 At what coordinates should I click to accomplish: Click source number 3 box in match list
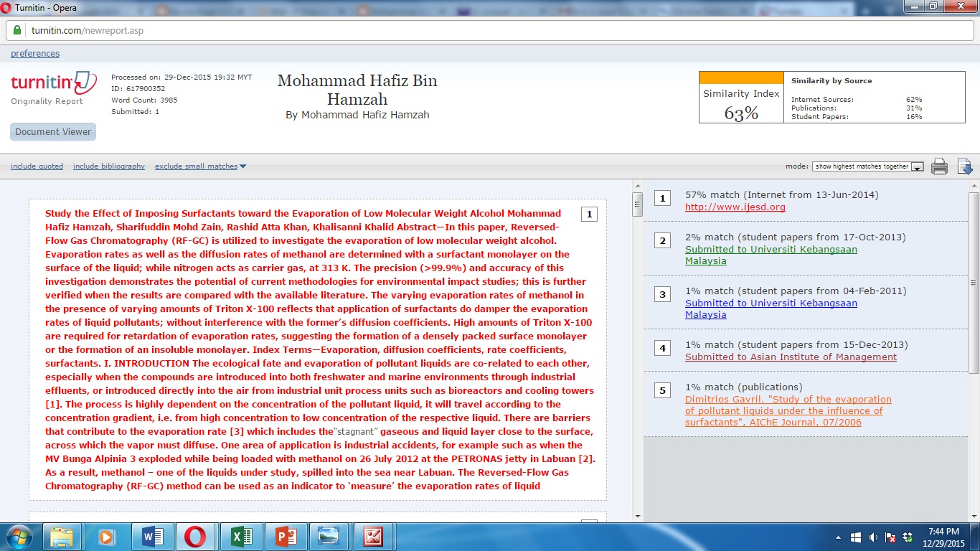coord(662,295)
